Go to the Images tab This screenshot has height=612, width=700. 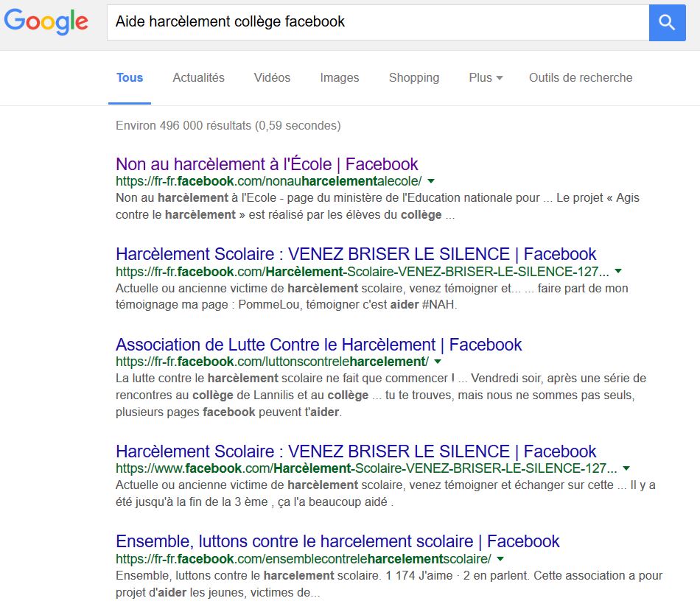point(339,78)
